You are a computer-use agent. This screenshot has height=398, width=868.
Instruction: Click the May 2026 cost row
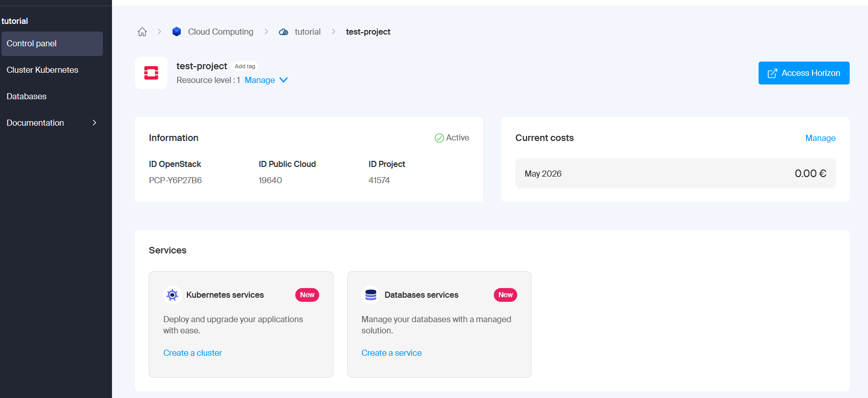pos(675,174)
